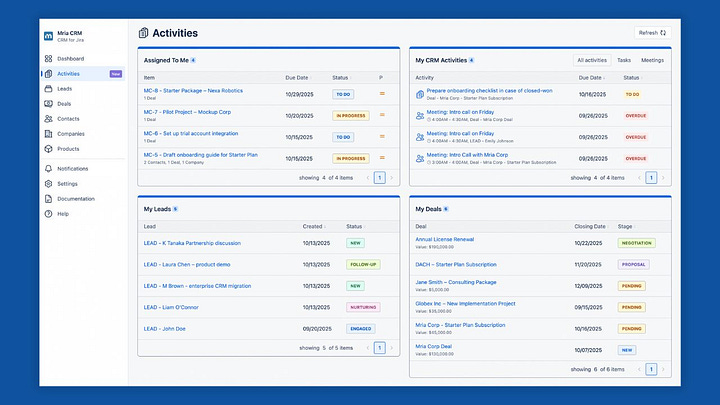Open the Documentation file icon

pyautogui.click(x=48, y=199)
